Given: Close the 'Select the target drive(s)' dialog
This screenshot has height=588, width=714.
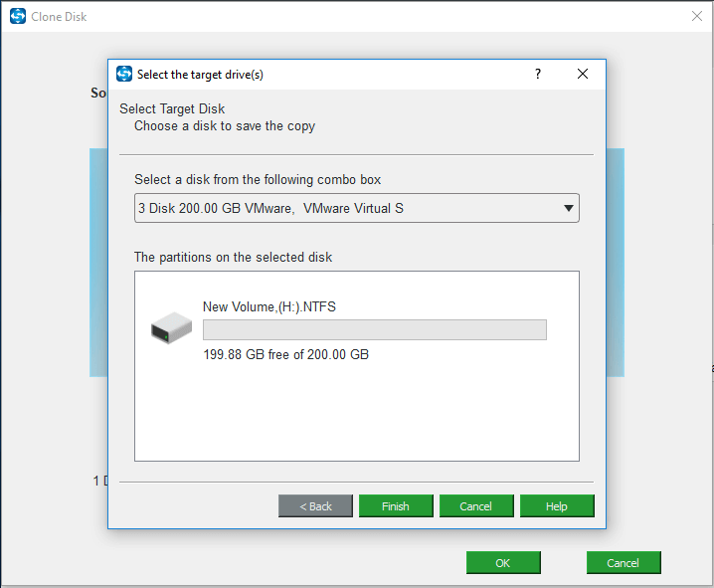Looking at the screenshot, I should tap(583, 75).
